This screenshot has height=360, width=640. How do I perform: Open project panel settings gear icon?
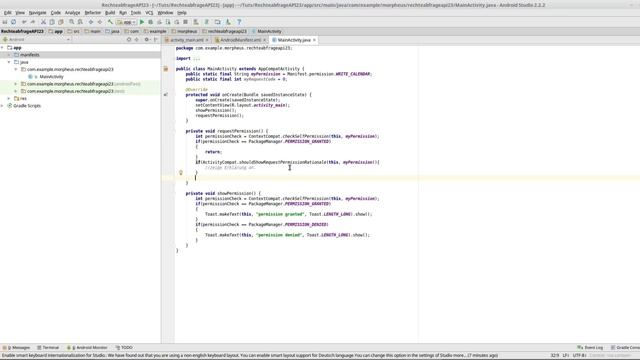(147, 40)
